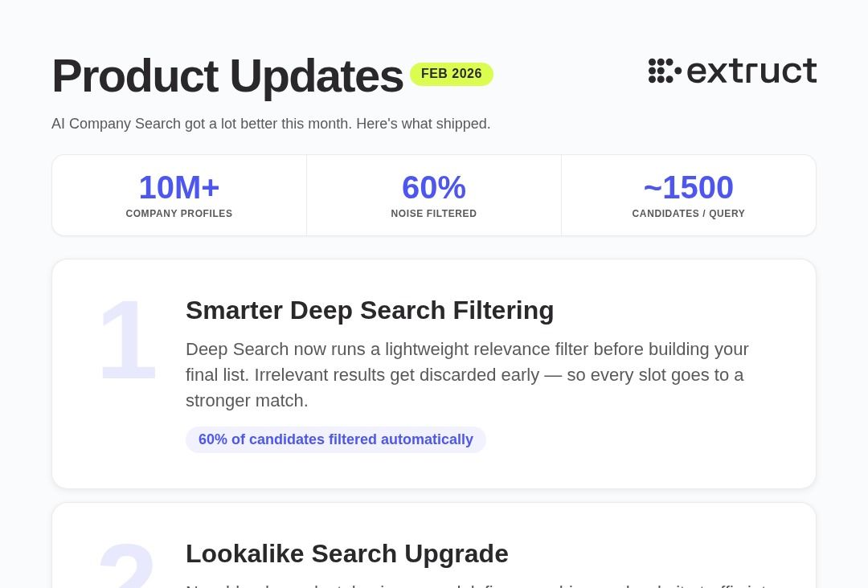Screen dimensions: 868x588
Task: Toggle the '60% of candidates filtered automatically' pill
Action: [335, 439]
